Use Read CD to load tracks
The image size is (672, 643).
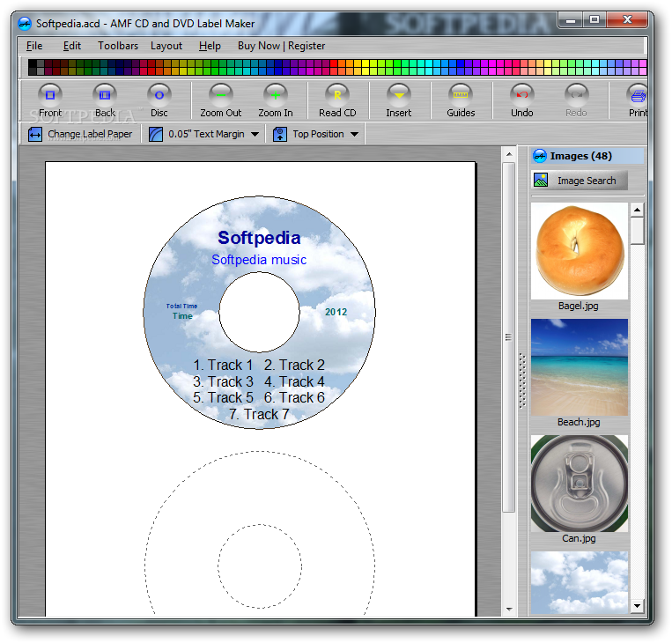click(x=337, y=100)
